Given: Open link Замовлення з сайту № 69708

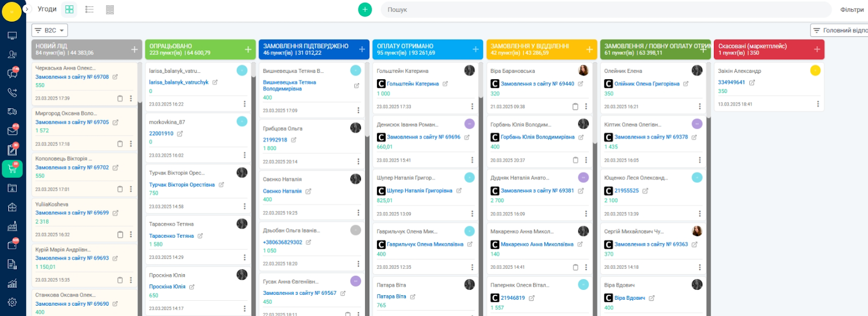Looking at the screenshot, I should (72, 77).
